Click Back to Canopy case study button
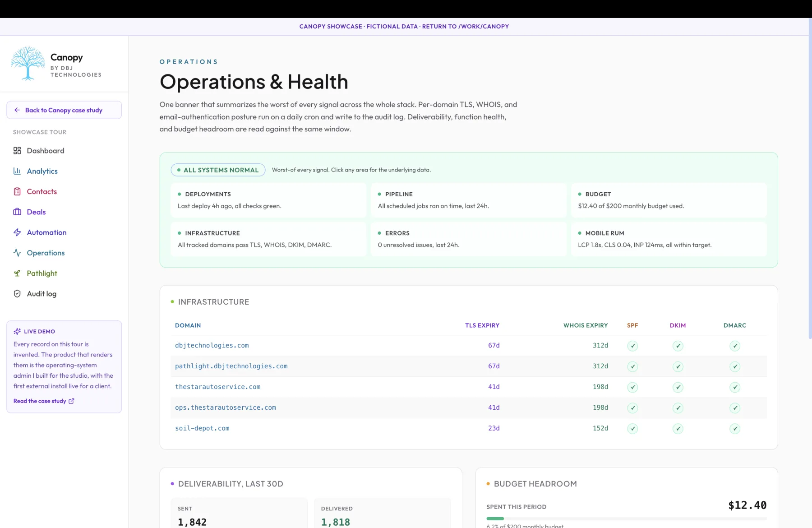Screen dimensions: 812x528 click(x=64, y=110)
